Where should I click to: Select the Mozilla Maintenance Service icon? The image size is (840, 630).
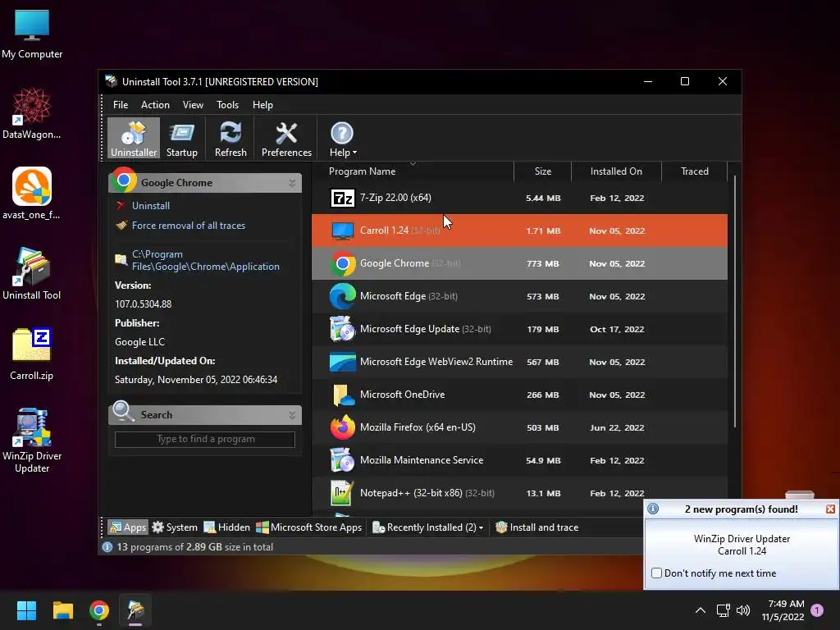342,460
